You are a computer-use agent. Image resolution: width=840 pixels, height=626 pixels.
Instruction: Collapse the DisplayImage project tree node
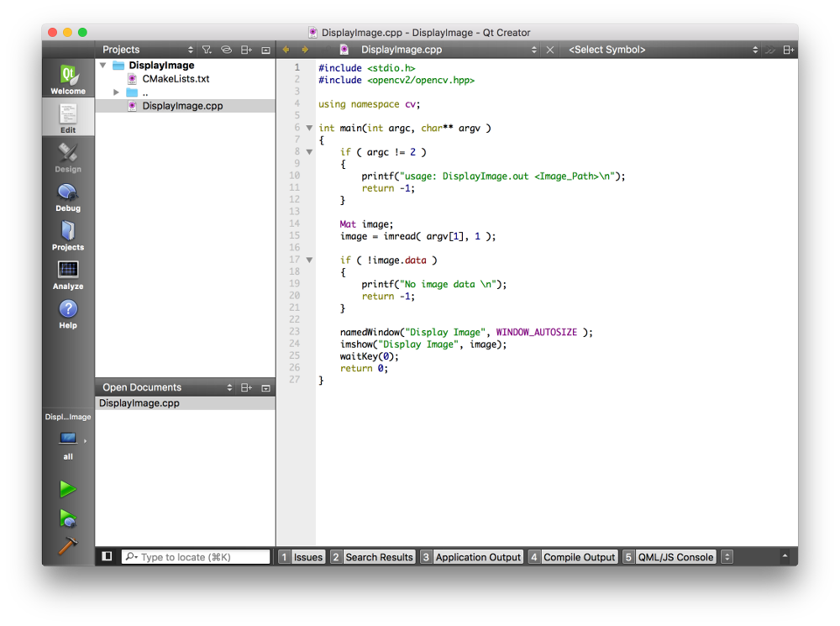(x=102, y=65)
